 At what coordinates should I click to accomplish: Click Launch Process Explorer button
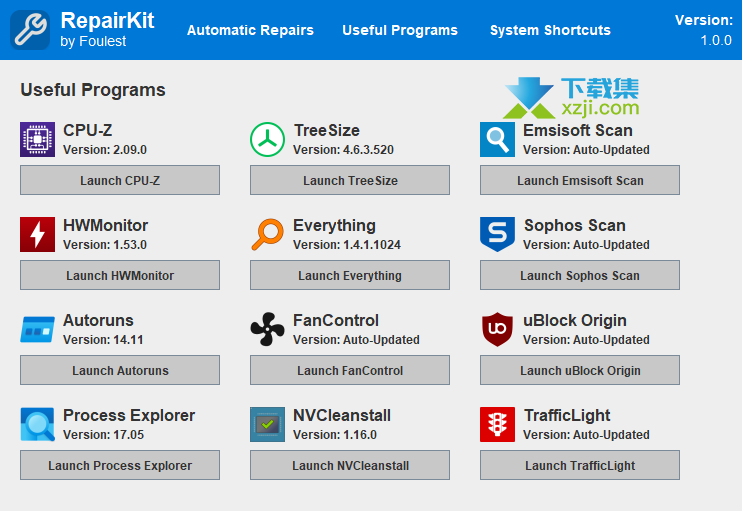tap(120, 465)
